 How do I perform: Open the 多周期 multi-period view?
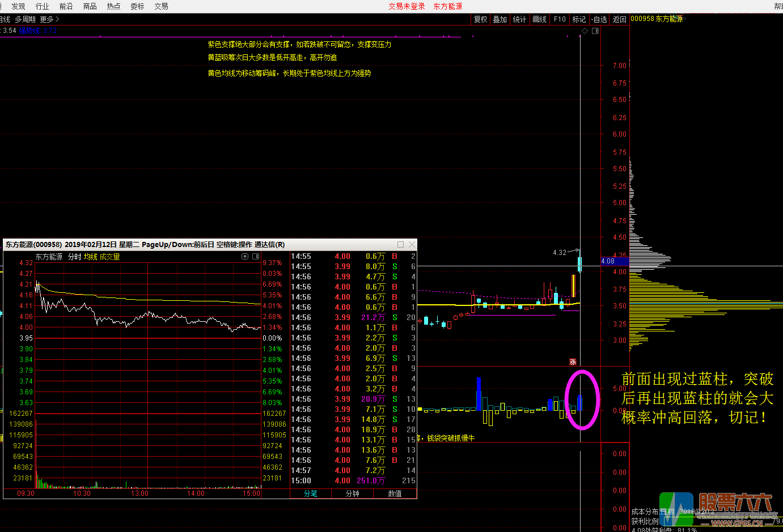pyautogui.click(x=25, y=19)
